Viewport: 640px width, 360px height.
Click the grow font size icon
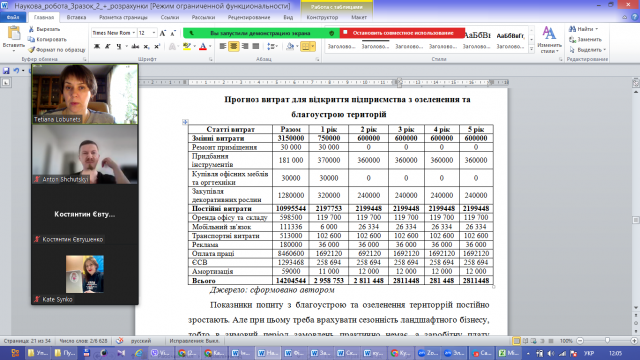click(162, 33)
